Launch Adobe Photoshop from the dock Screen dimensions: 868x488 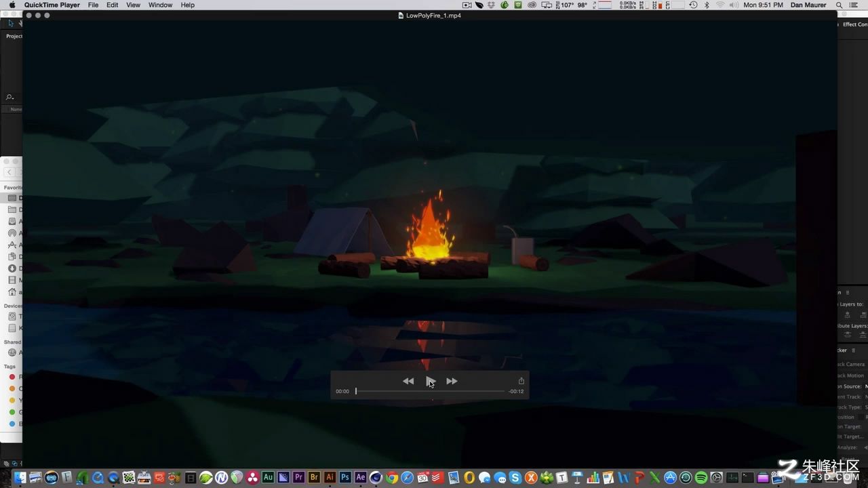(345, 477)
